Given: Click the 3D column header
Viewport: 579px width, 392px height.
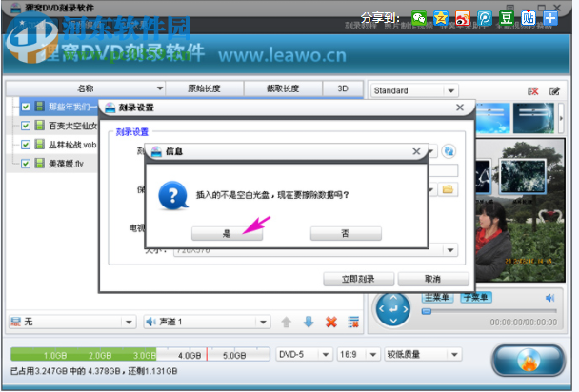Looking at the screenshot, I should point(343,88).
